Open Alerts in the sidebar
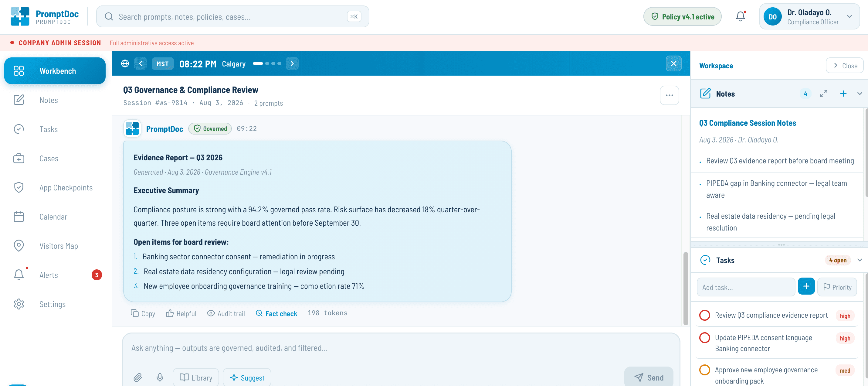 coord(55,275)
